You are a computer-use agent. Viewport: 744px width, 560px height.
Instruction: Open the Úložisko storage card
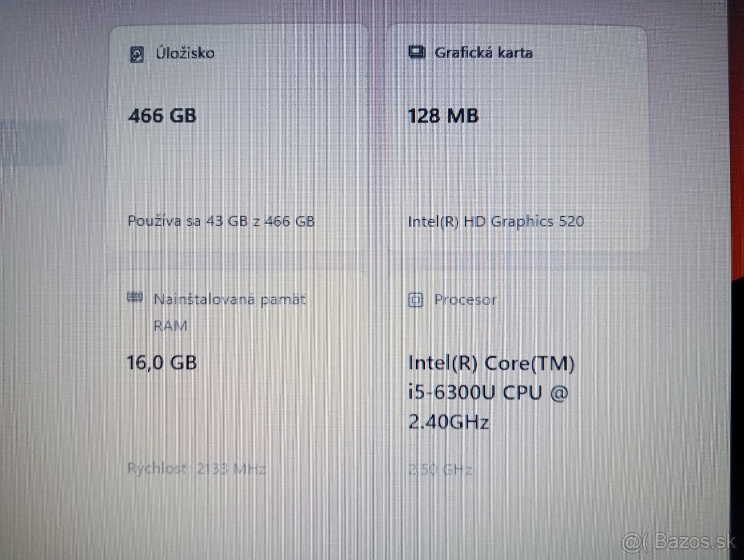[237, 138]
